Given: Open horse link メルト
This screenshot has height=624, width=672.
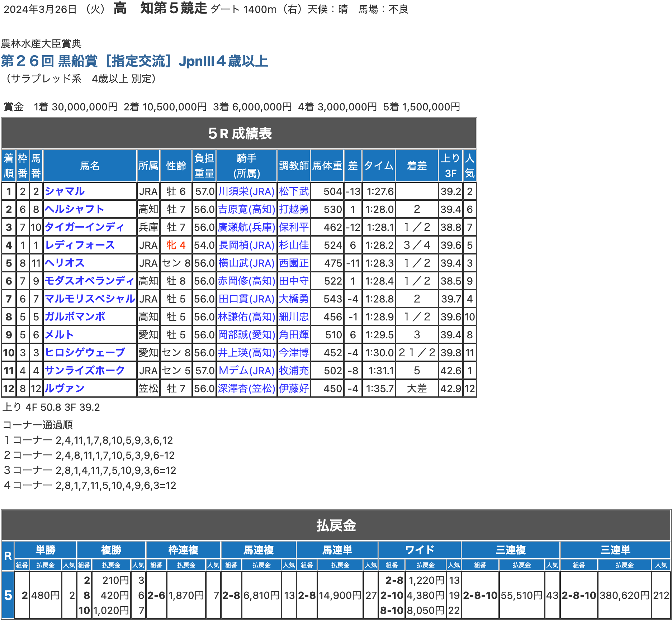Looking at the screenshot, I should (x=59, y=335).
